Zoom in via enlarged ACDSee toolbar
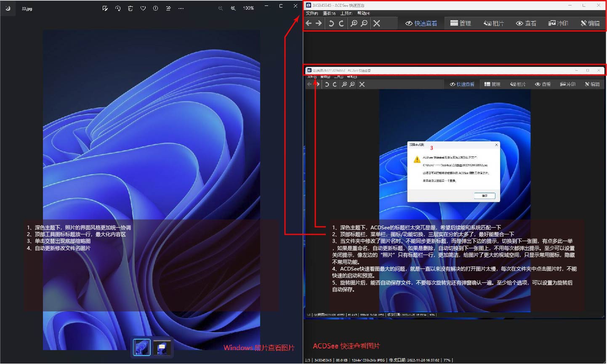The width and height of the screenshot is (607, 364). point(354,24)
